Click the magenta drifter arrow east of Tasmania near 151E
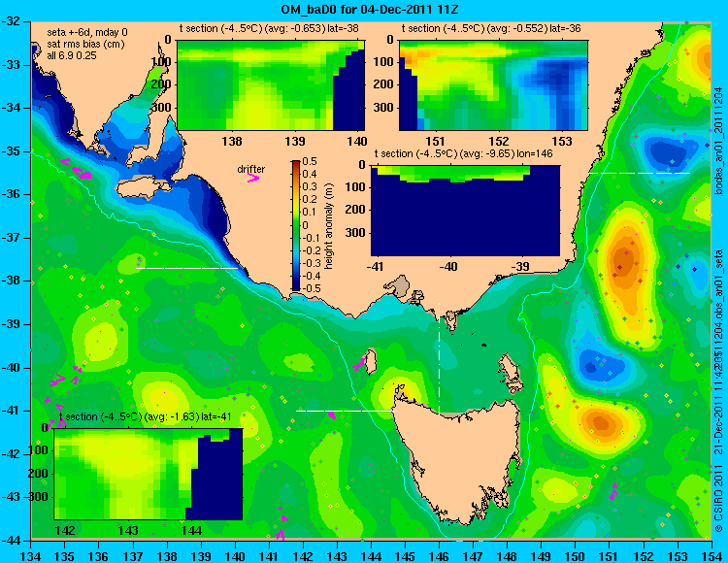Viewport: 728px width, 563px height. tap(613, 491)
